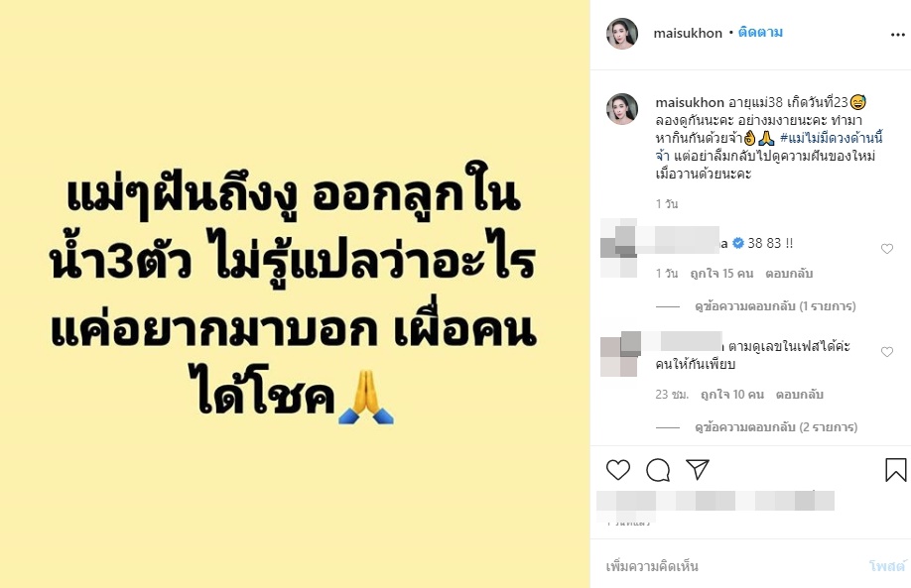This screenshot has width=911, height=588.
Task: Save post with bookmark icon
Action: click(x=895, y=470)
